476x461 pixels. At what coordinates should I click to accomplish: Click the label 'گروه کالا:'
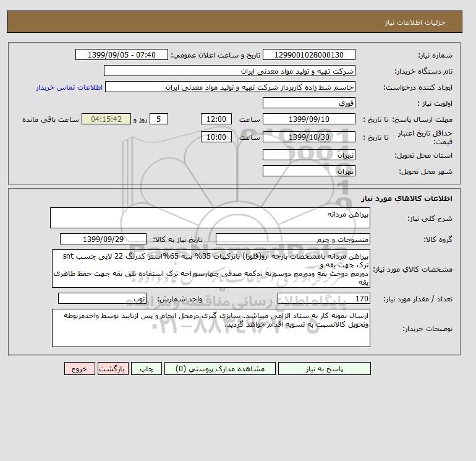(438, 239)
